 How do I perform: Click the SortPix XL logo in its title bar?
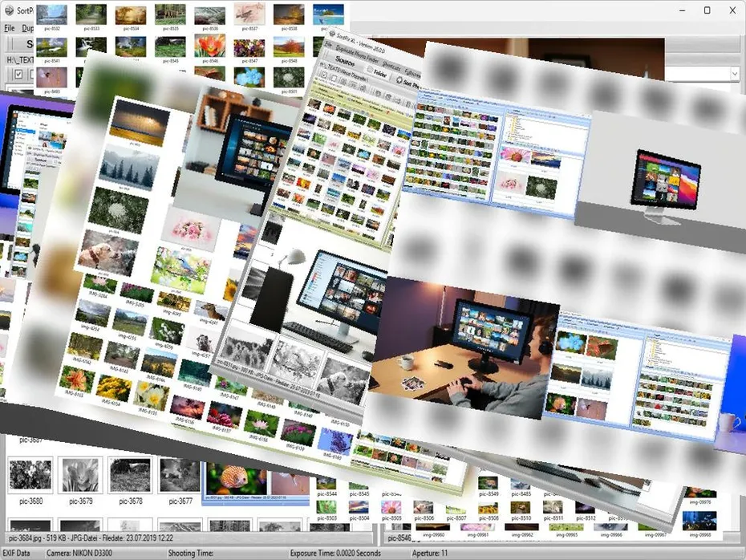click(334, 34)
